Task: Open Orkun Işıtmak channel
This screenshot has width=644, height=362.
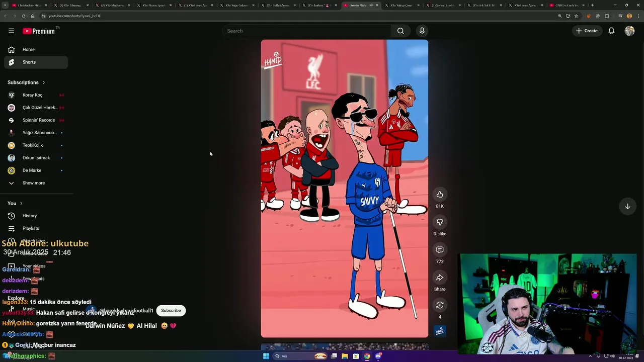Action: point(36,158)
